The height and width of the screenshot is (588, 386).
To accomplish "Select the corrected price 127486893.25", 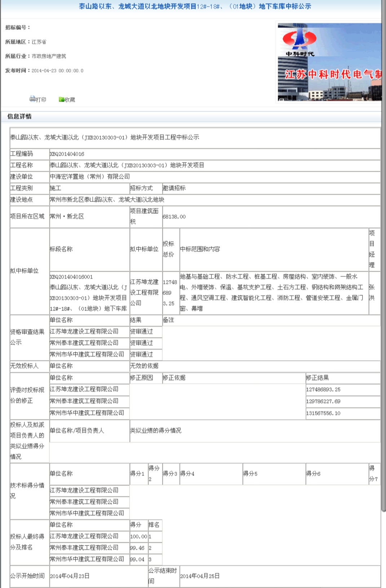I will [x=323, y=390].
